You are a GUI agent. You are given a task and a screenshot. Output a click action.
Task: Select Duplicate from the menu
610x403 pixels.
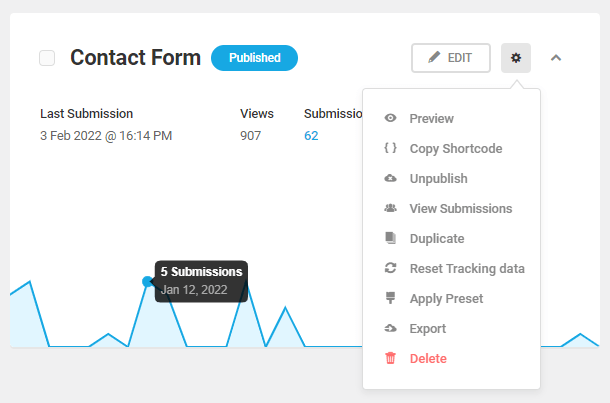pyautogui.click(x=437, y=238)
